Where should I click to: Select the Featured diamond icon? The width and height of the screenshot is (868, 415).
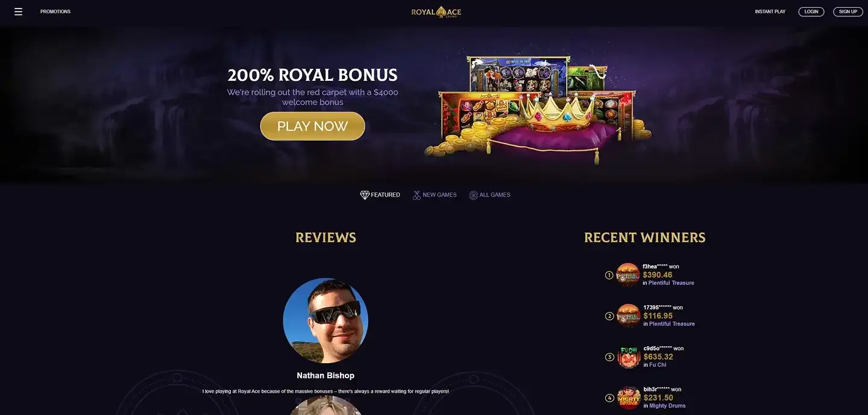[365, 195]
